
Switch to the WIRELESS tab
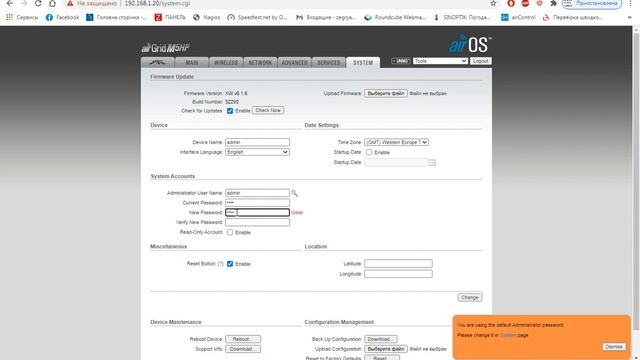coord(226,62)
